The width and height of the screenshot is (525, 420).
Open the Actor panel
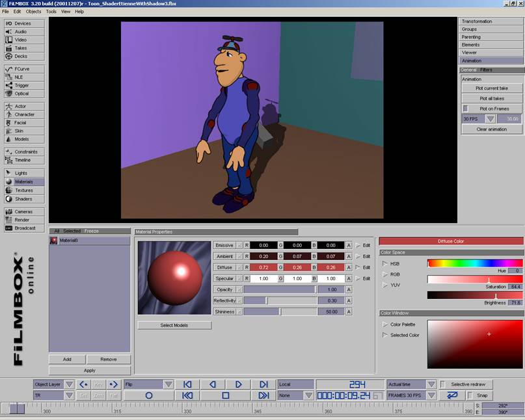[24, 106]
